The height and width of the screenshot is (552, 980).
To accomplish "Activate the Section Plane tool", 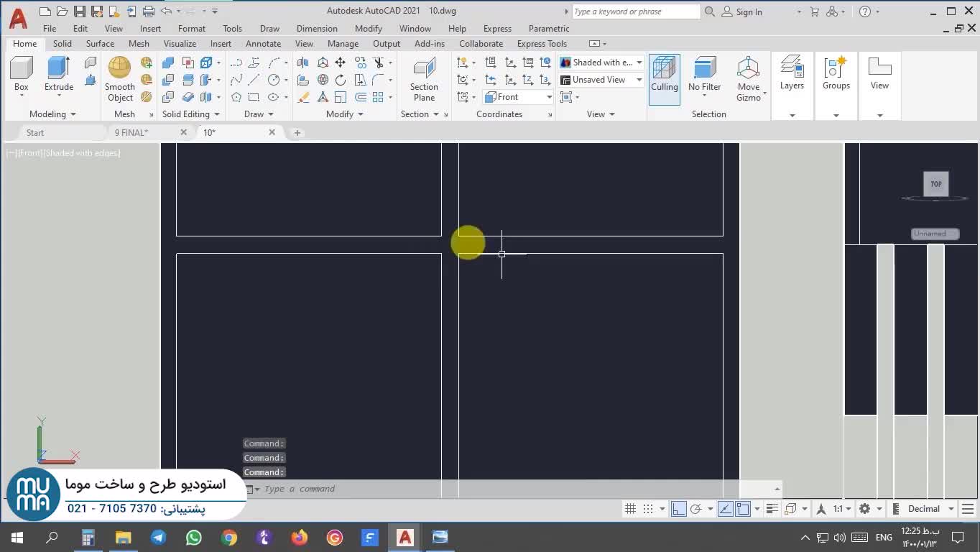I will pyautogui.click(x=424, y=79).
